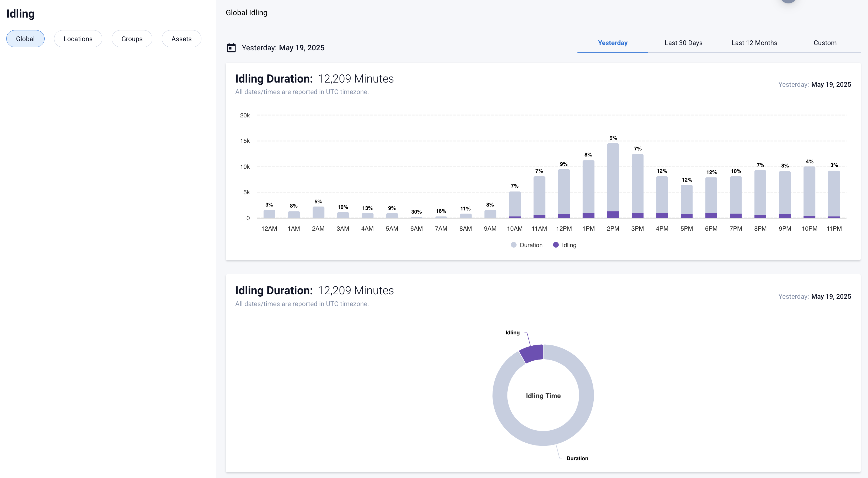Click the Idling label above donut

tap(512, 333)
